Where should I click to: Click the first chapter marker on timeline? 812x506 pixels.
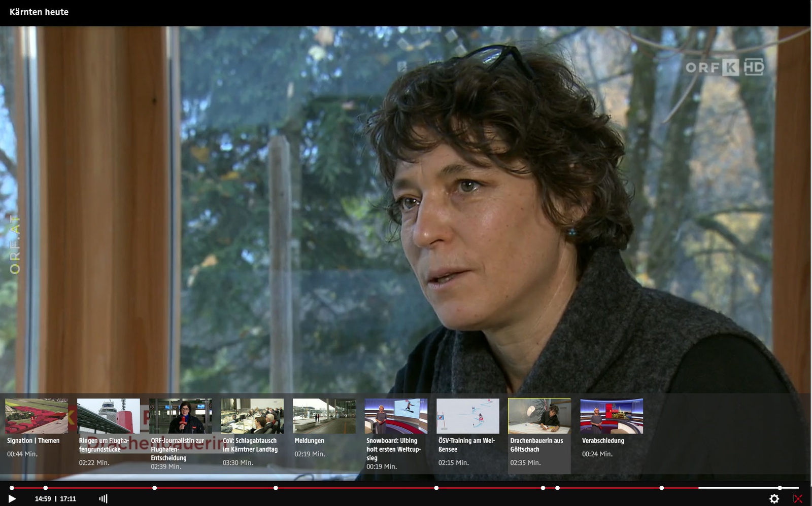[12, 488]
